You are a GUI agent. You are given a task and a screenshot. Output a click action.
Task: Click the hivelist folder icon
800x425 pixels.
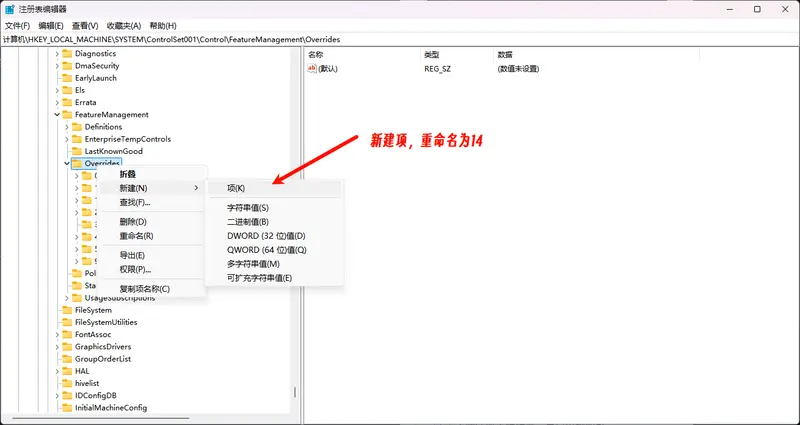[67, 383]
